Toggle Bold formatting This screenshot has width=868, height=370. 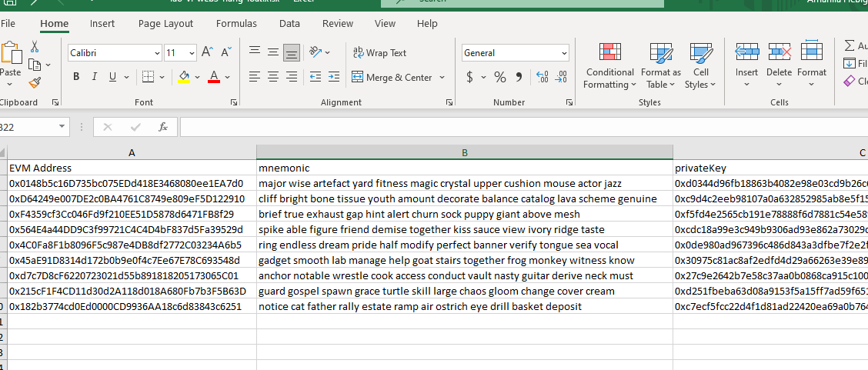click(76, 77)
